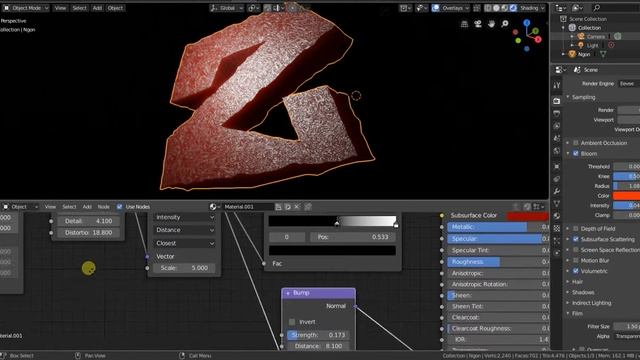Viewport: 640px width, 360px height.
Task: Click the Roughness slider
Action: pos(498,262)
